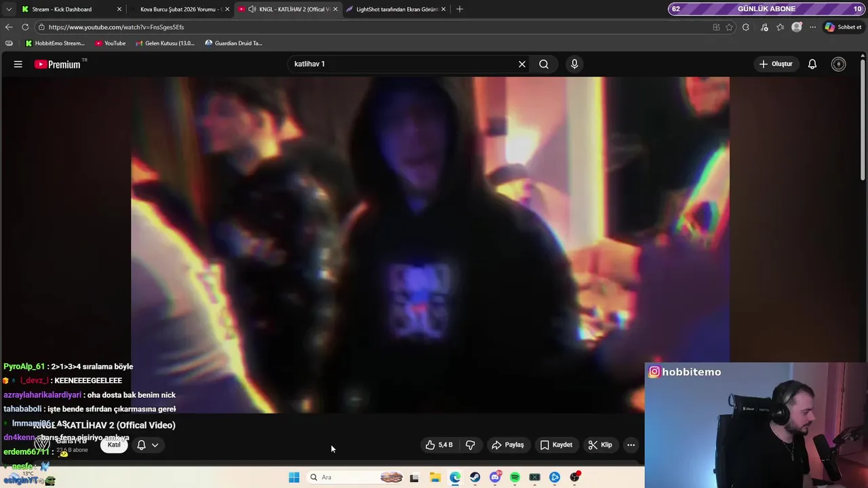Open Microsoft Edge from taskbar
Viewport: 868px width, 488px height.
click(454, 477)
